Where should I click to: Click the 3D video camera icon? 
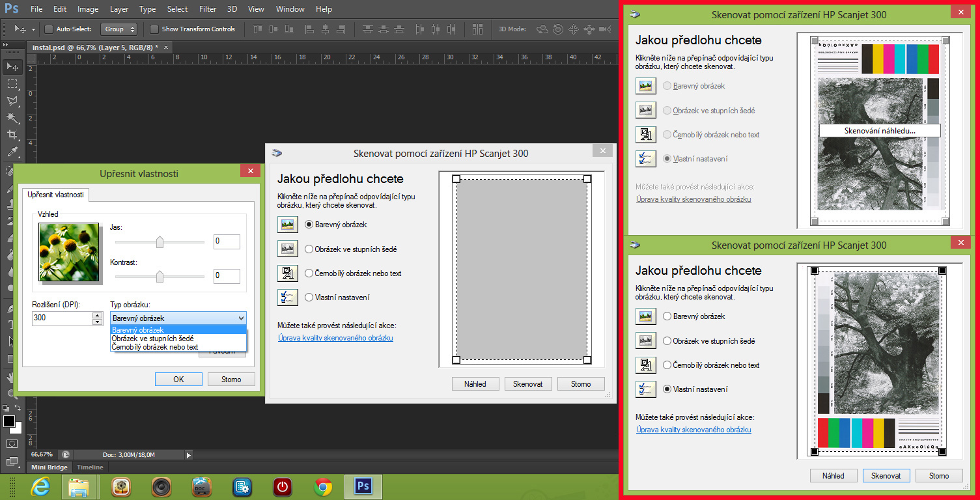(606, 29)
